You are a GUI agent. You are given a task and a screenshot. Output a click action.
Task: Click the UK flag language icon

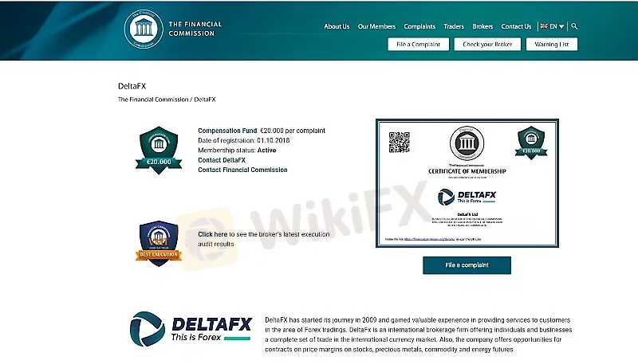(x=544, y=26)
